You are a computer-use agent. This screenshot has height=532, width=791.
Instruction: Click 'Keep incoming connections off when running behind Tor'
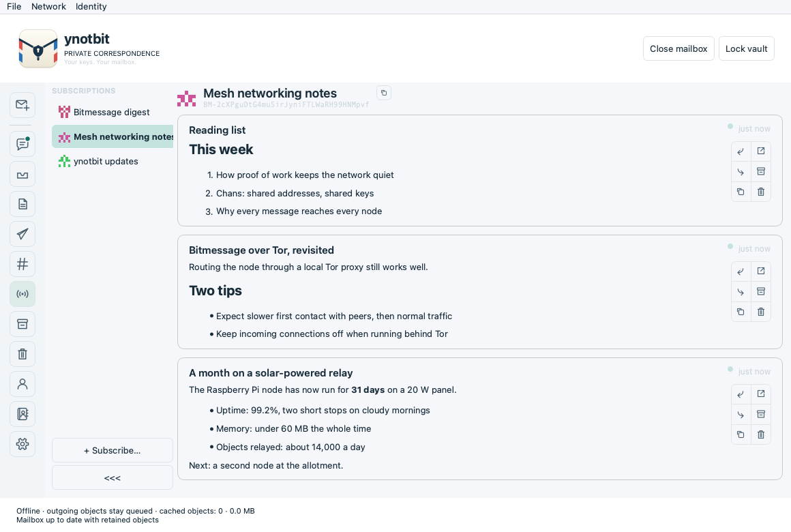[x=332, y=334]
